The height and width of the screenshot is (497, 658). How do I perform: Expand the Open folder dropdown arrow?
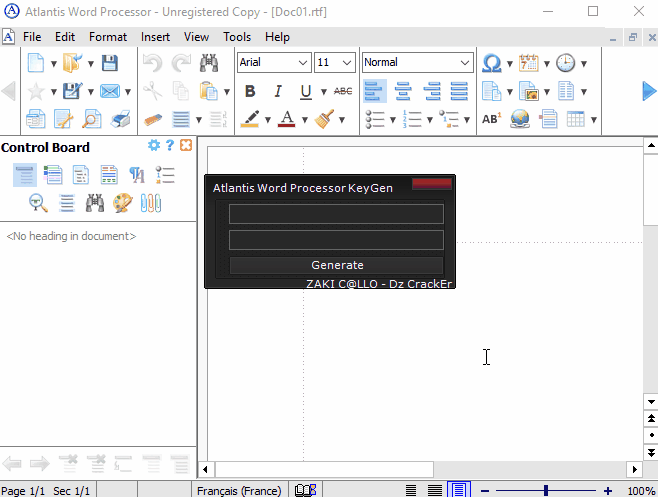tap(90, 64)
